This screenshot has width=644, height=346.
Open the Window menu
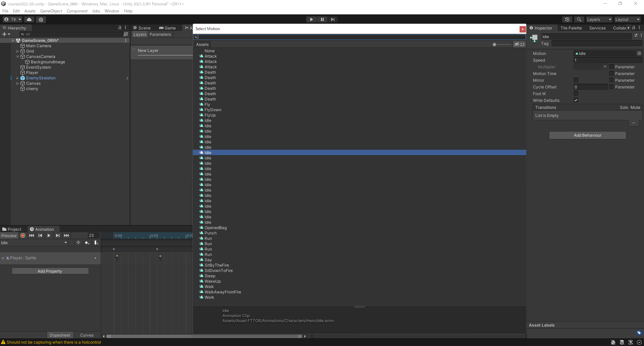point(112,11)
